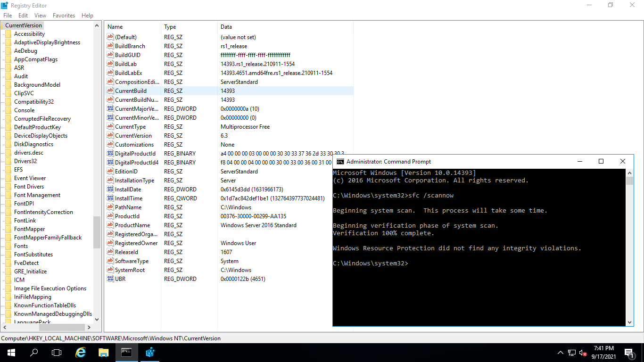644x362 pixels.
Task: Click Command Prompt scroll up arrow
Action: click(630, 173)
